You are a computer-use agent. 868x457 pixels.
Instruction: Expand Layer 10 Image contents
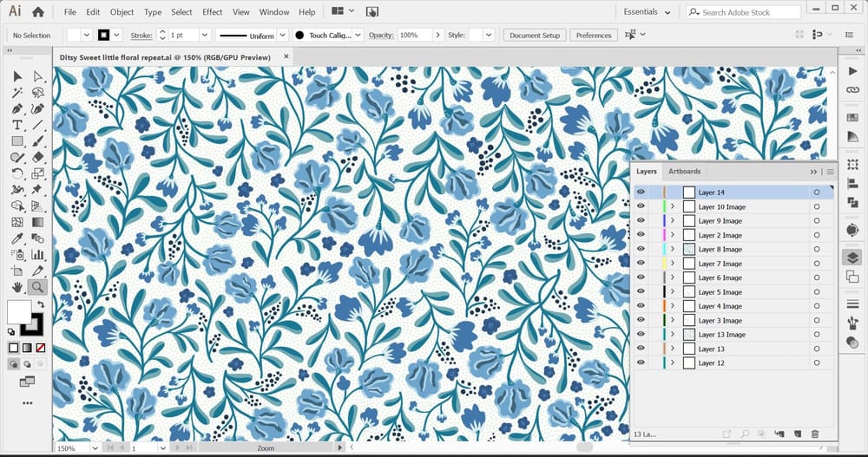673,206
